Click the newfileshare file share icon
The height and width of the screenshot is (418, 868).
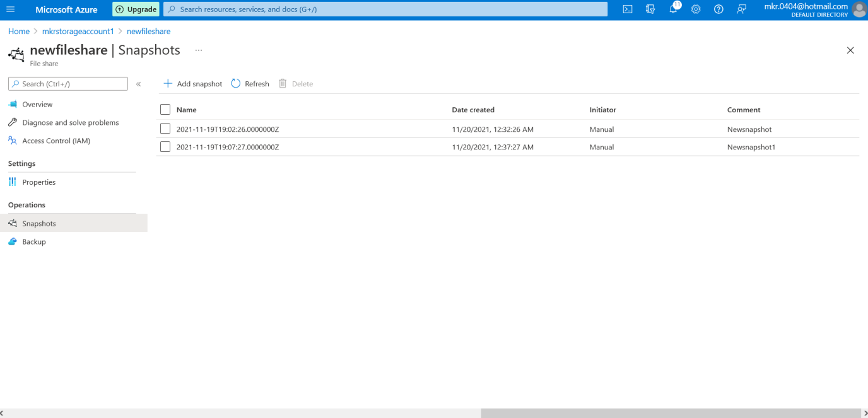16,55
